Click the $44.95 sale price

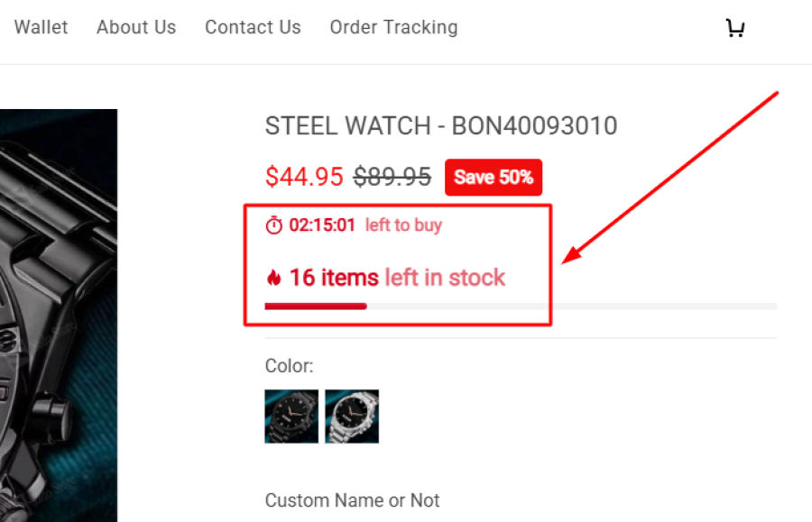304,177
